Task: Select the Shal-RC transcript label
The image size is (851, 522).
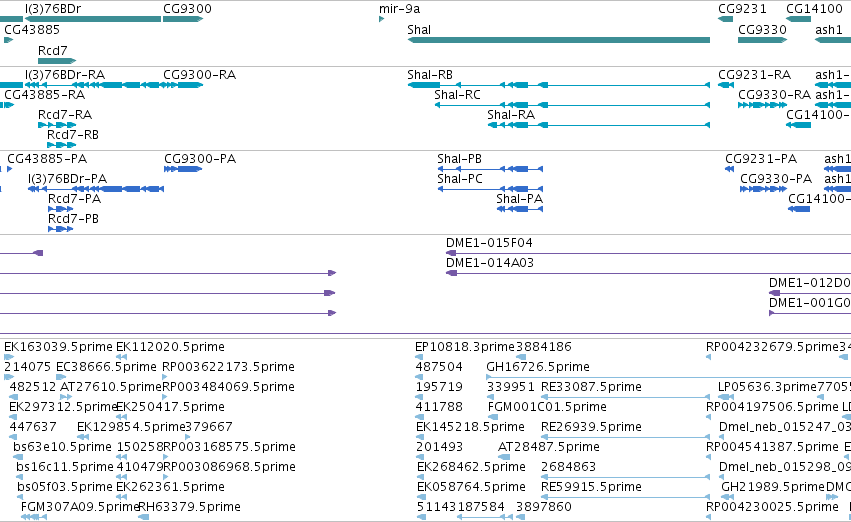Action: click(x=458, y=94)
